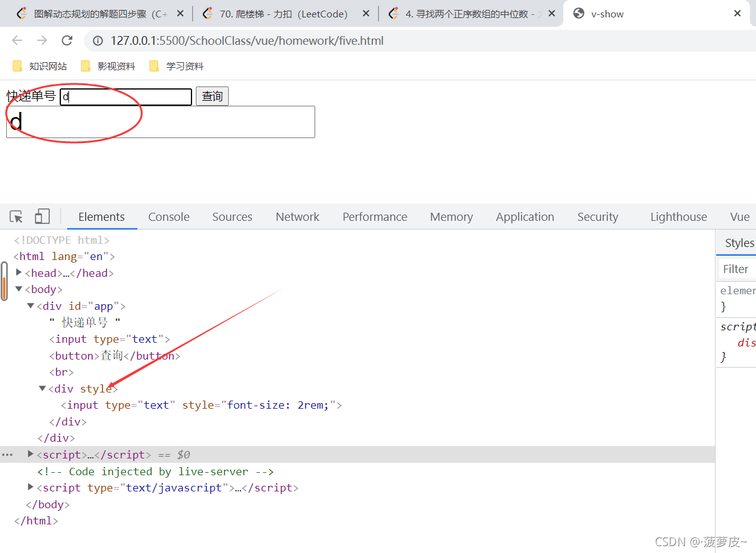The height and width of the screenshot is (553, 756).
Task: Click the large result input showing d
Action: [x=160, y=122]
